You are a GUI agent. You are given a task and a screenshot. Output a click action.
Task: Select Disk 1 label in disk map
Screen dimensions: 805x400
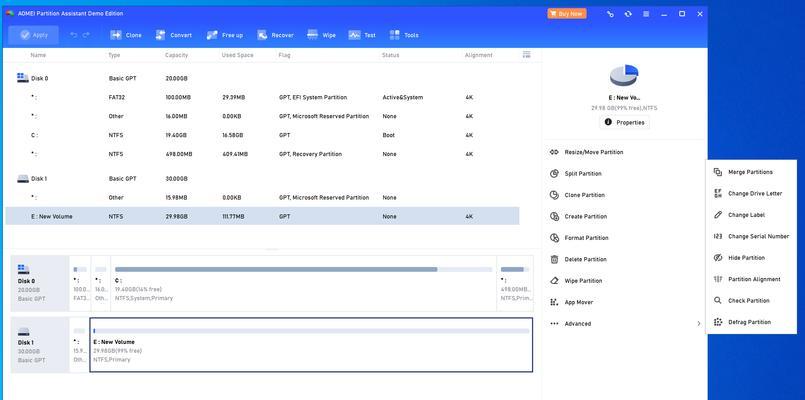pyautogui.click(x=40, y=345)
